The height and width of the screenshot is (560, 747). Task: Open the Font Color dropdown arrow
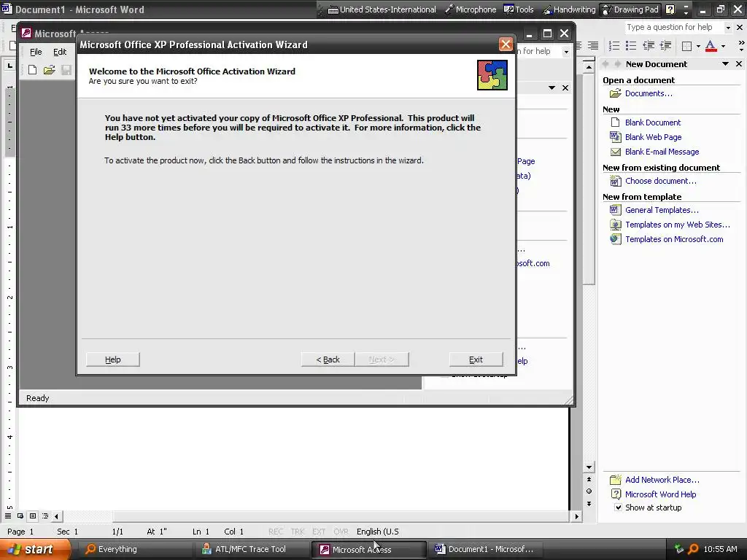coord(723,46)
